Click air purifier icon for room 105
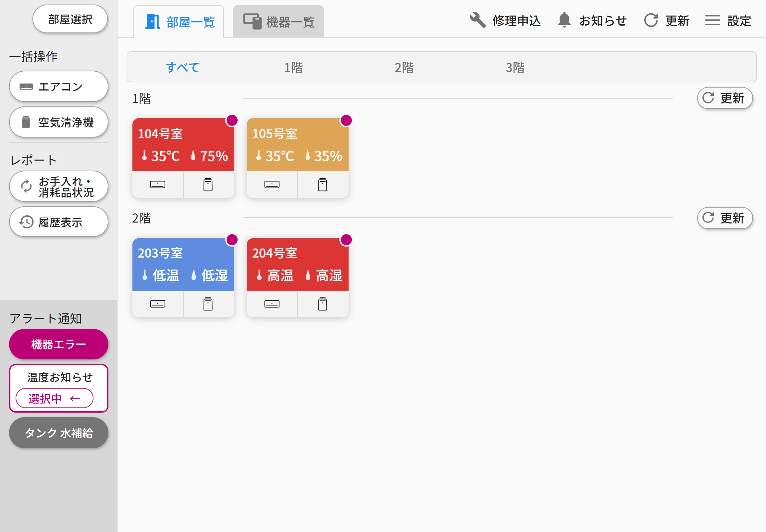This screenshot has width=766, height=532. click(x=323, y=184)
